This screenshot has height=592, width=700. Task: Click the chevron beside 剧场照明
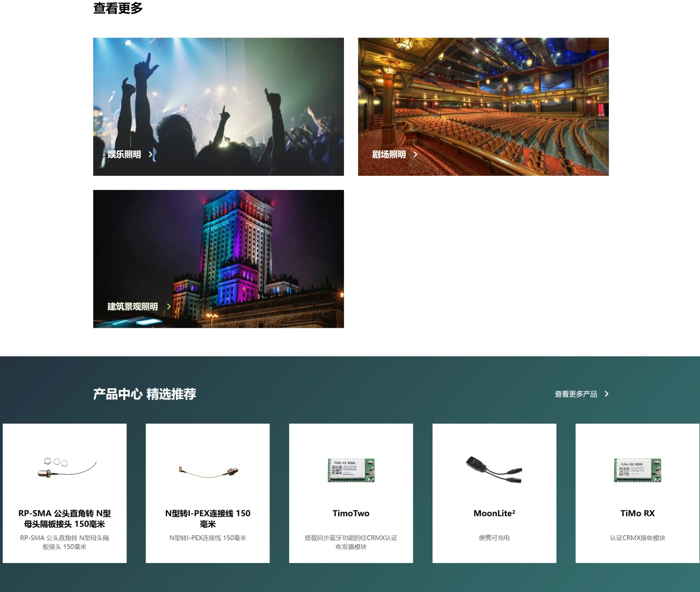[x=415, y=154]
